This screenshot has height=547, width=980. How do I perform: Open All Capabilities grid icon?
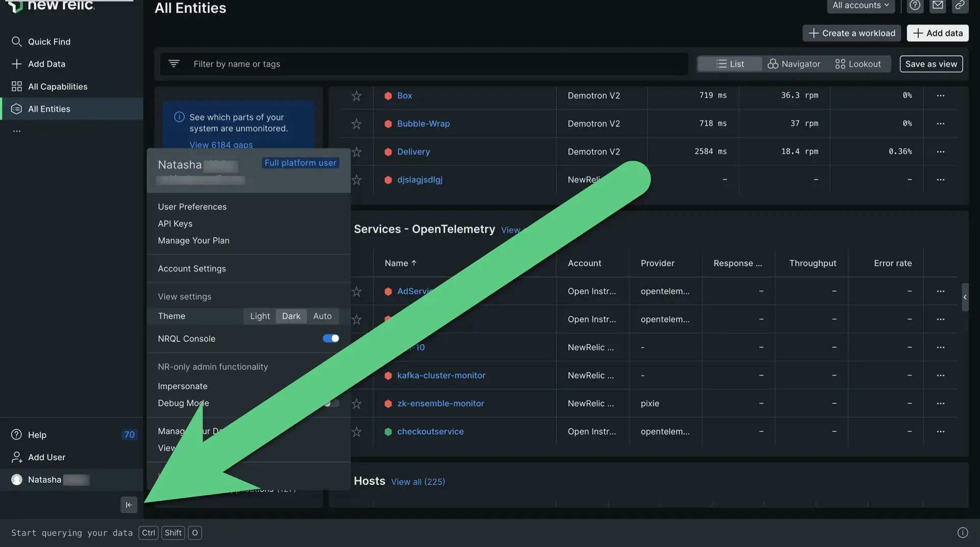coord(17,86)
